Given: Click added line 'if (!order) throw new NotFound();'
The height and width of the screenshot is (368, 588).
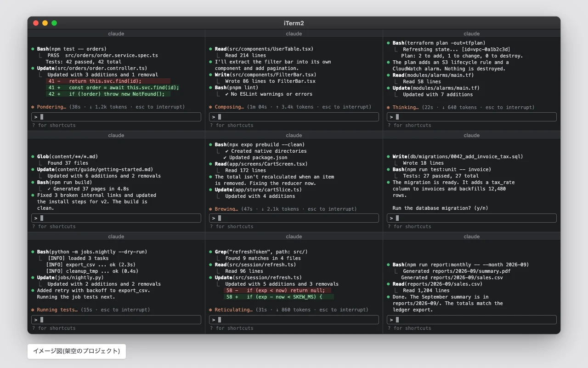Looking at the screenshot, I should (108, 94).
